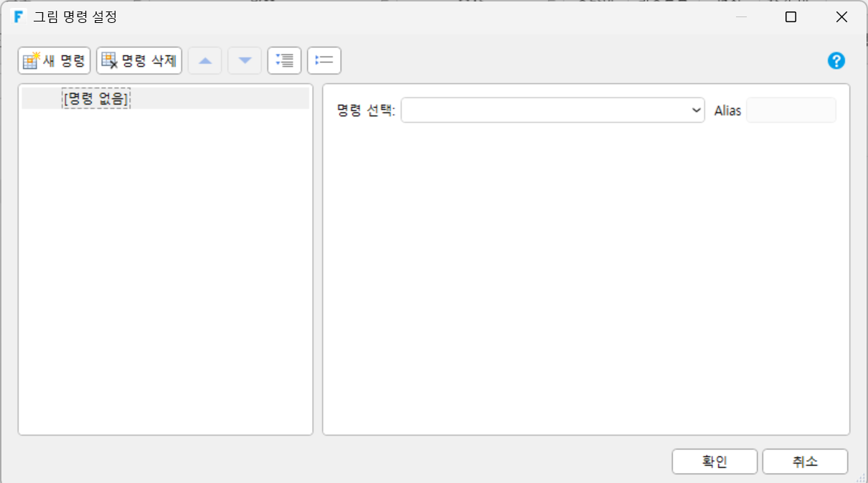Close the 그림 명령 설정 dialog
The width and height of the screenshot is (868, 483).
(x=841, y=17)
